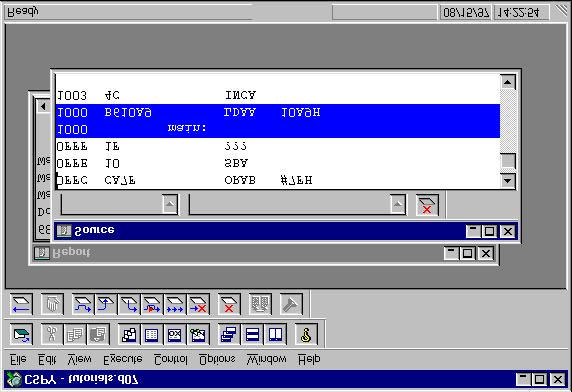Screen dimensions: 572x392
Task: Click the Stop hand icon
Action: click(52, 304)
